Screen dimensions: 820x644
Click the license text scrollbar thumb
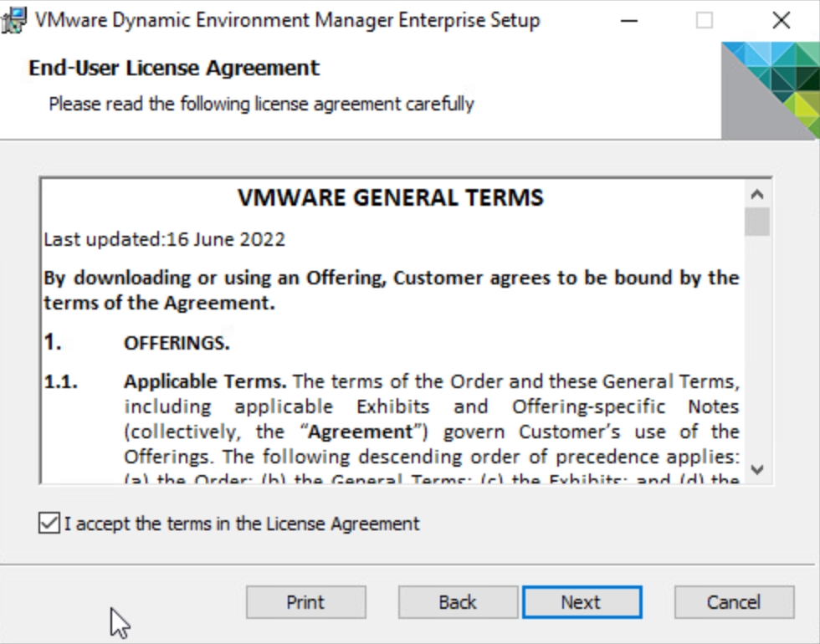(x=757, y=222)
